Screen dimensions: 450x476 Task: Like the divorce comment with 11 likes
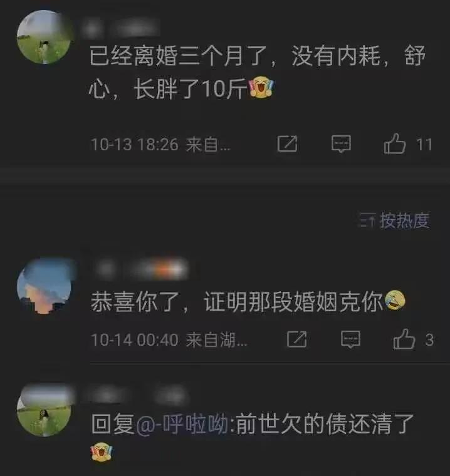pyautogui.click(x=395, y=144)
